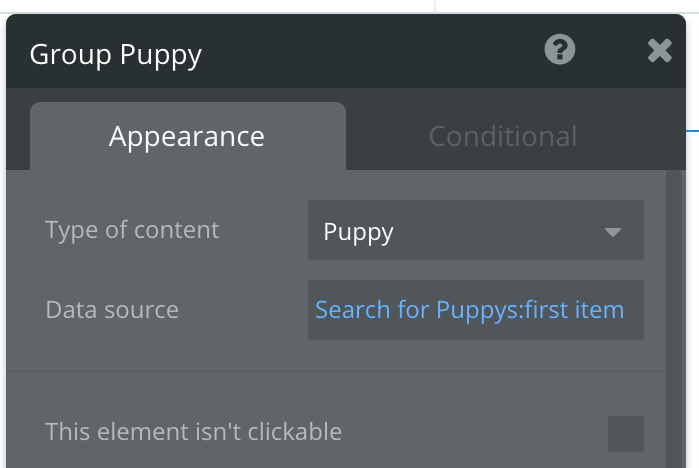Image resolution: width=699 pixels, height=468 pixels.
Task: Open the Type of content dropdown
Action: 475,231
